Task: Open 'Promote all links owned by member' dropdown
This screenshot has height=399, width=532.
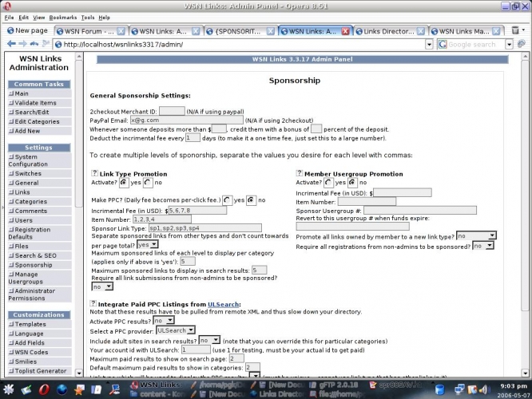Action: tap(476, 236)
